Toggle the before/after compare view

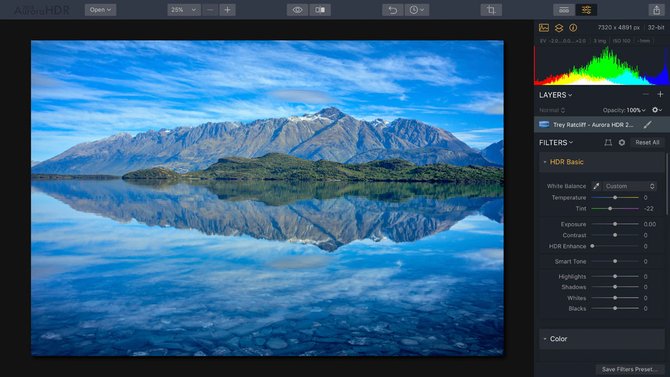320,10
